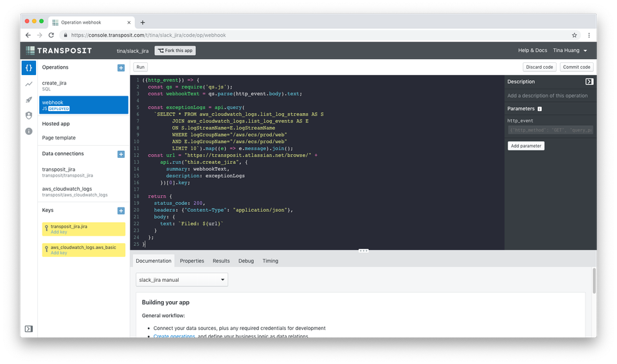This screenshot has width=617, height=364.
Task: Click the http_event parameter input field
Action: point(550,130)
